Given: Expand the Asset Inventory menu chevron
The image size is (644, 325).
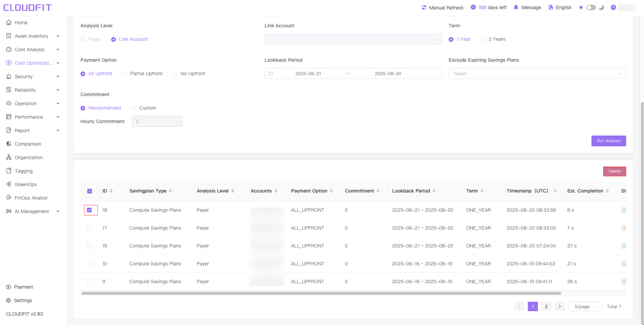Looking at the screenshot, I should [58, 36].
